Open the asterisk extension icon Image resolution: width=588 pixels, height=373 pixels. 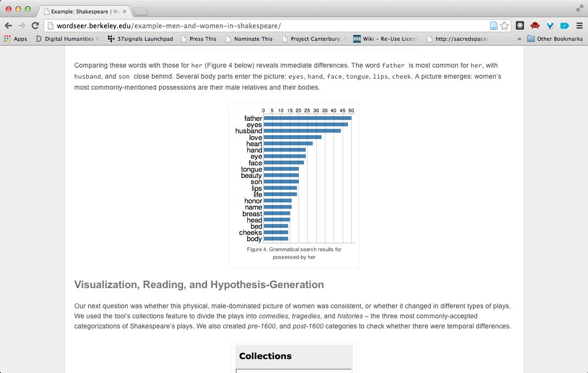520,26
